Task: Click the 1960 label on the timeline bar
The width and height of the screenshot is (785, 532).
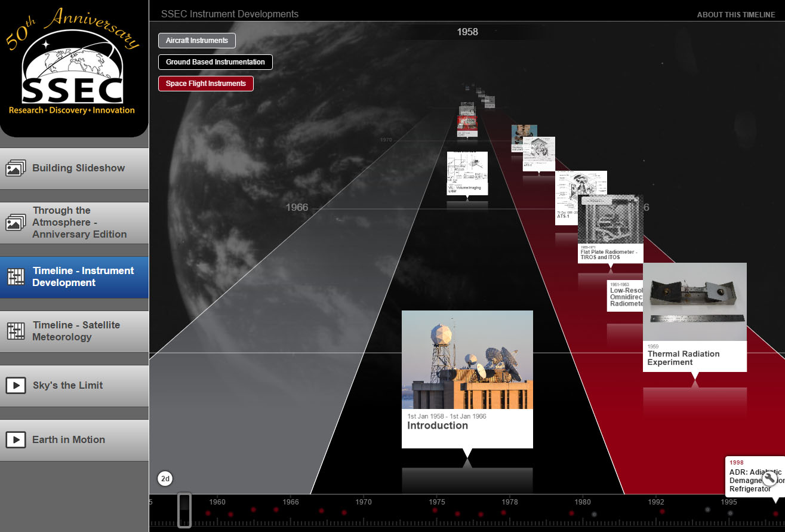Action: [x=217, y=502]
